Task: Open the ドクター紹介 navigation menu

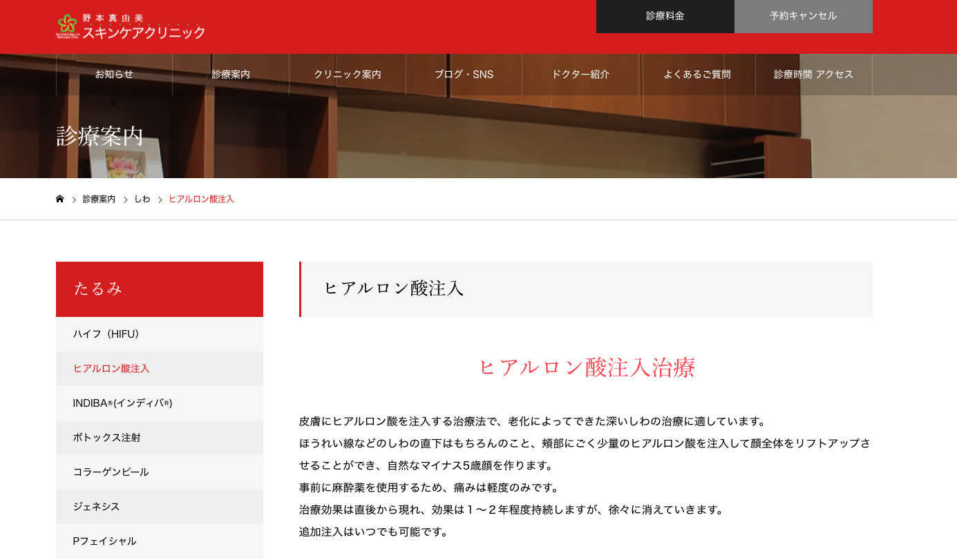Action: point(580,74)
